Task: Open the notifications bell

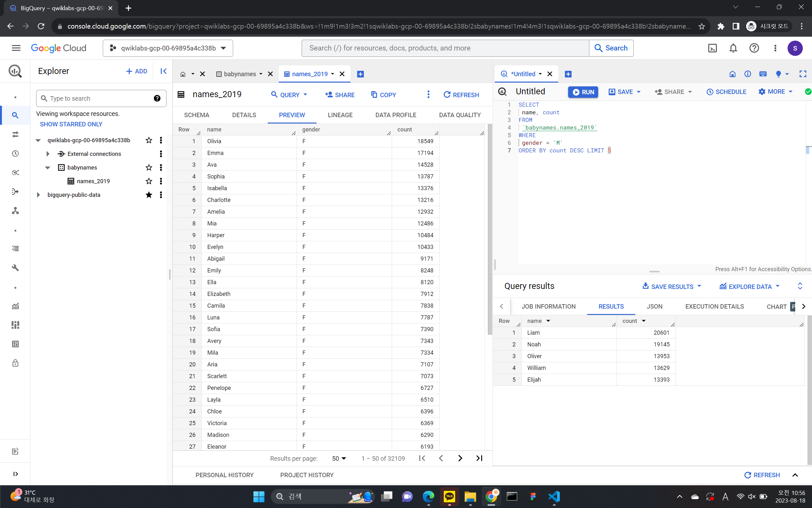Action: (x=733, y=48)
